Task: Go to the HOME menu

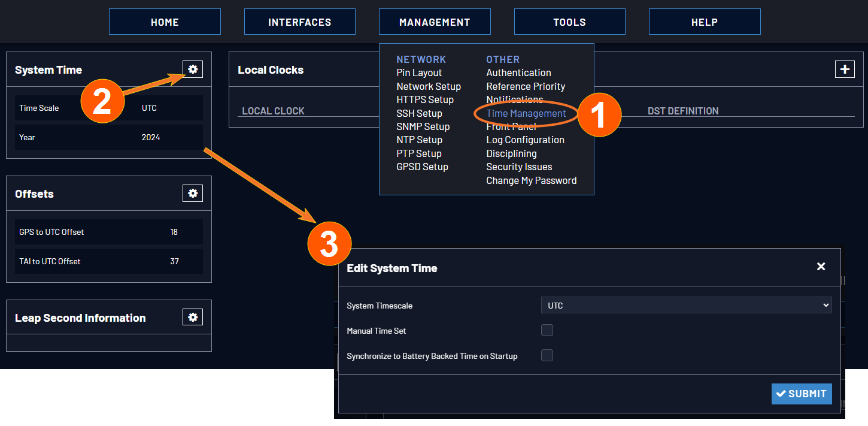Action: pos(165,22)
